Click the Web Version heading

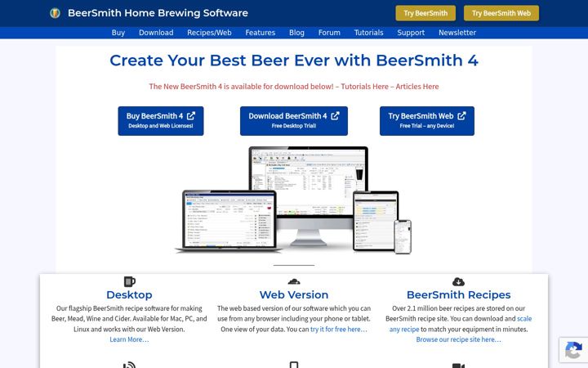[294, 294]
